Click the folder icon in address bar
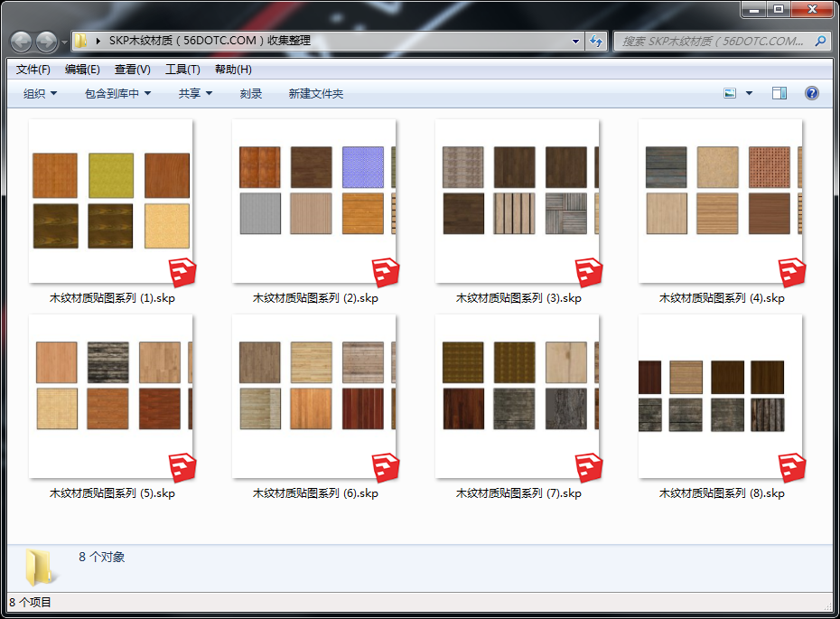 (81, 41)
